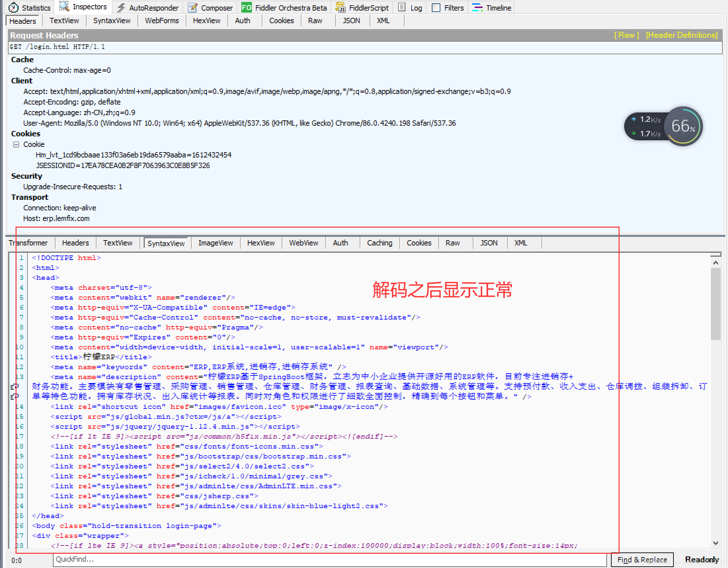Click the title tag line 11
The height and width of the screenshot is (568, 728).
(x=101, y=357)
